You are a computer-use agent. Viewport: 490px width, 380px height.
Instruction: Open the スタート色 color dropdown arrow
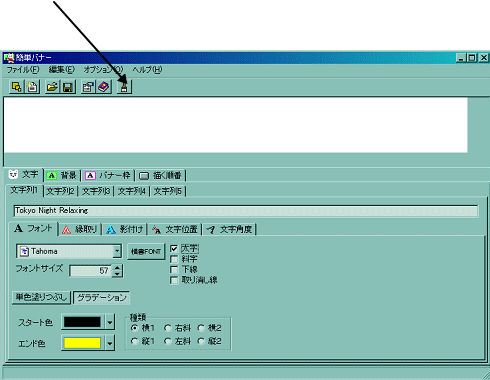point(110,322)
